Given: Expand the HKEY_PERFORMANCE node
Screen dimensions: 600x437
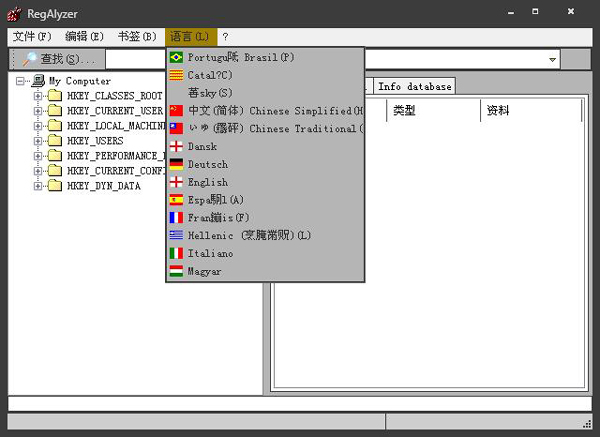Looking at the screenshot, I should tap(38, 156).
